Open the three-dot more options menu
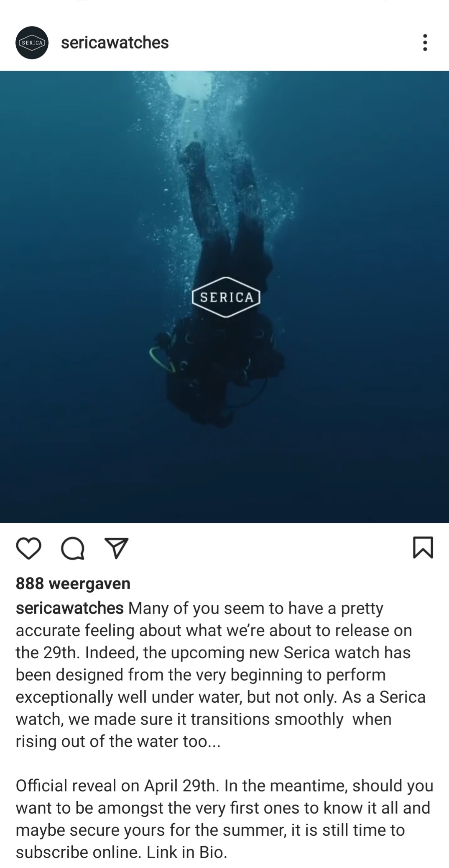This screenshot has height=868, width=449. [x=425, y=43]
